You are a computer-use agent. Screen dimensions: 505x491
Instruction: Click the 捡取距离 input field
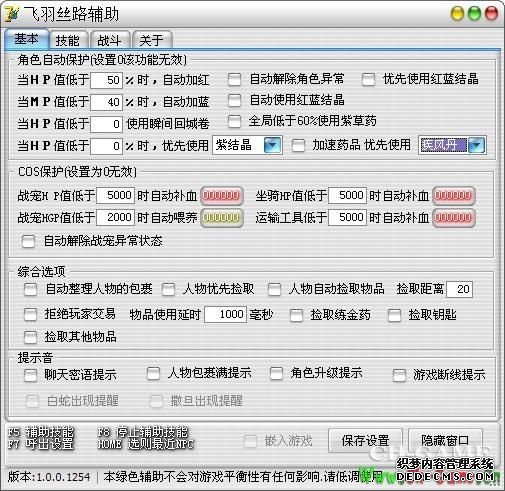coord(459,289)
